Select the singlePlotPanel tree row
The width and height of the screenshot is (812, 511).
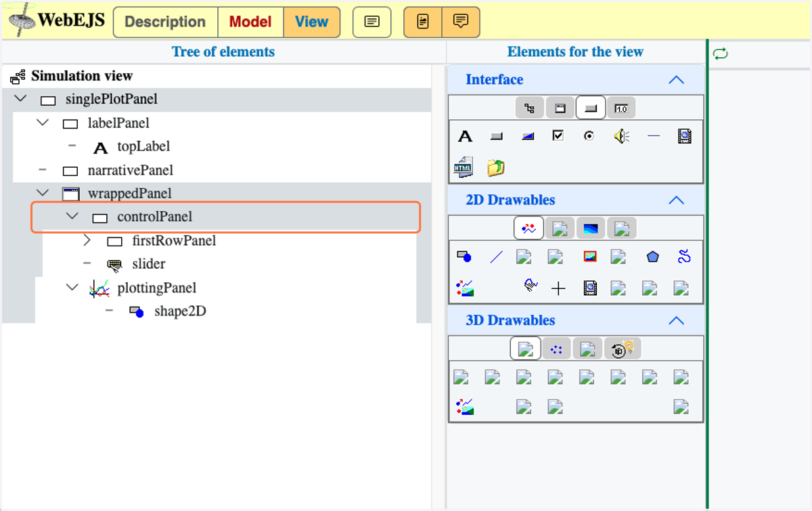(217, 99)
